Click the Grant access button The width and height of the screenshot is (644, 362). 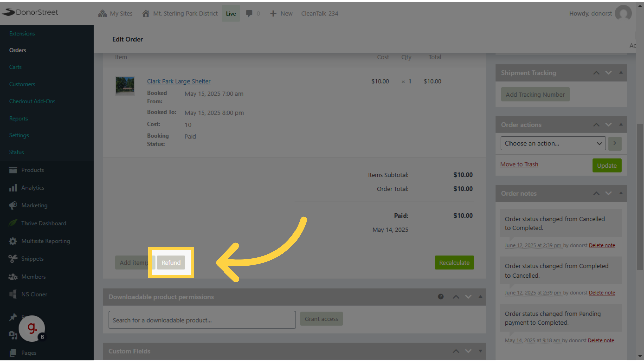pyautogui.click(x=321, y=319)
